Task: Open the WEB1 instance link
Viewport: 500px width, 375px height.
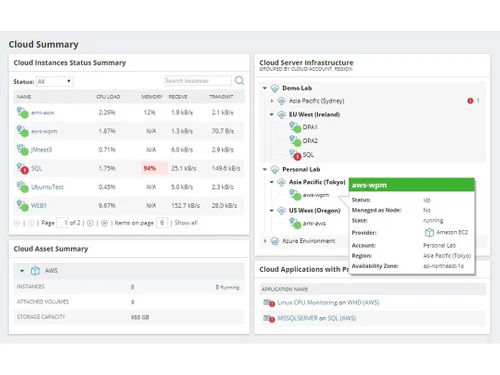Action: click(39, 206)
